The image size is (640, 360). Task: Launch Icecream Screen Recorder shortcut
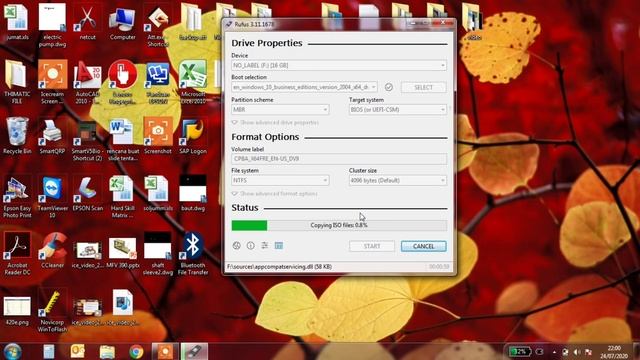tap(52, 82)
